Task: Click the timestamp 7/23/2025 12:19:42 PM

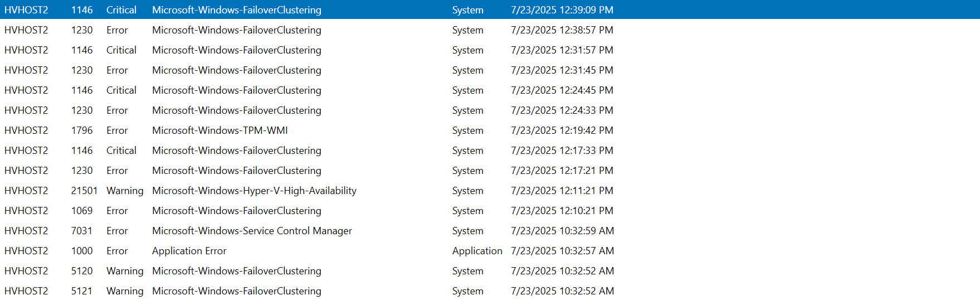Action: click(x=562, y=130)
